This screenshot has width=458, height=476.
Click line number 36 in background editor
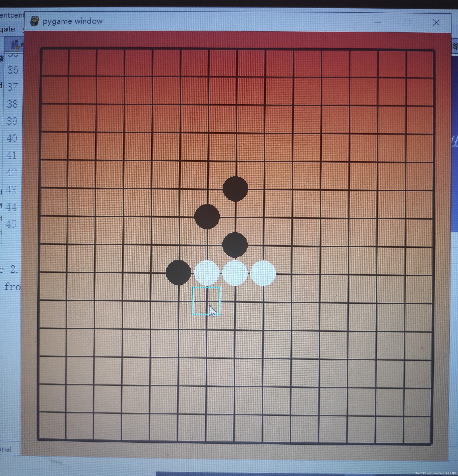(13, 70)
